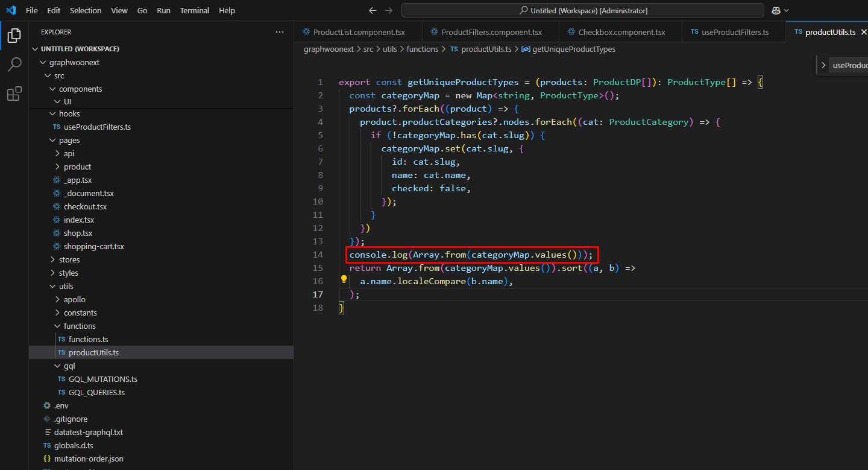
Task: Open the Terminal menu
Action: coord(195,10)
